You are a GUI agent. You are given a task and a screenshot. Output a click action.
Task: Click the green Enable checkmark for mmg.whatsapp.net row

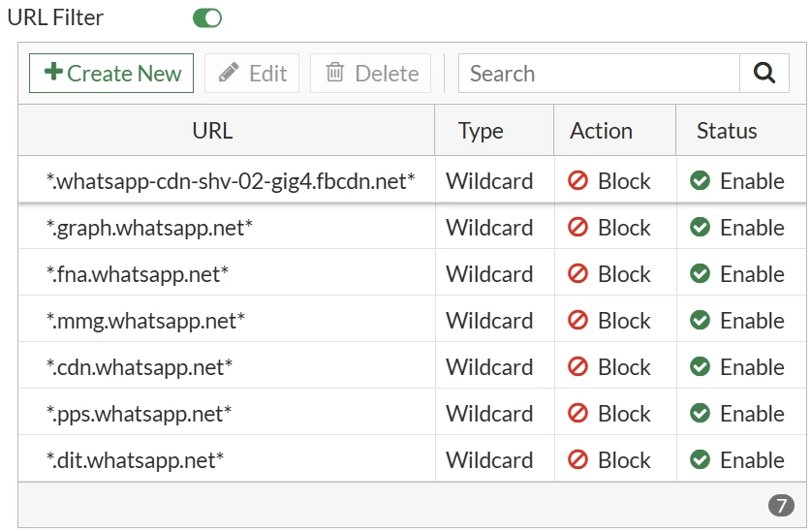coord(700,321)
